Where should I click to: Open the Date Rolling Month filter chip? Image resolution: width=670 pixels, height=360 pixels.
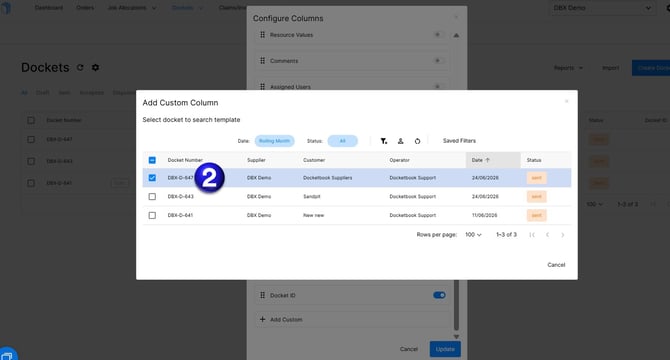[274, 141]
